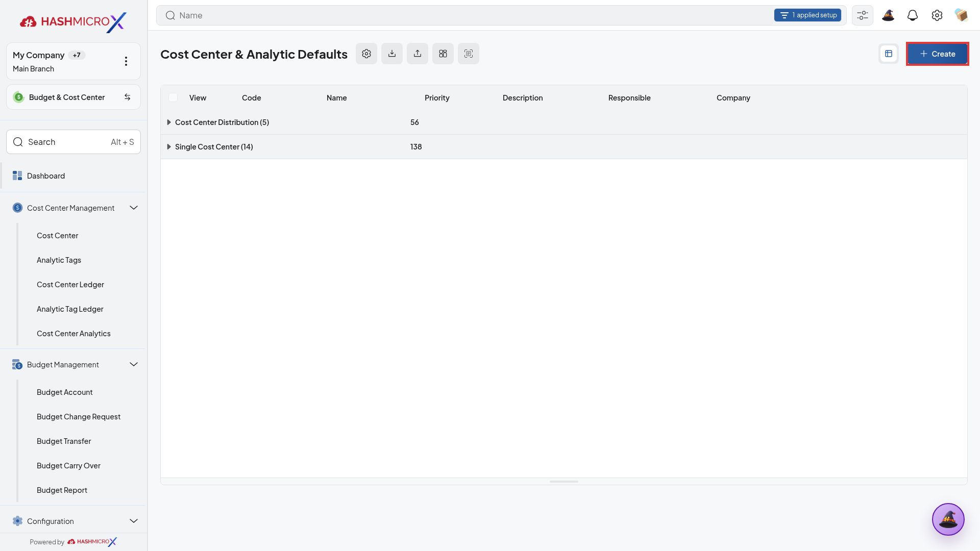Open the top bar settings gear
Viewport: 980px width, 551px height.
coord(937,15)
